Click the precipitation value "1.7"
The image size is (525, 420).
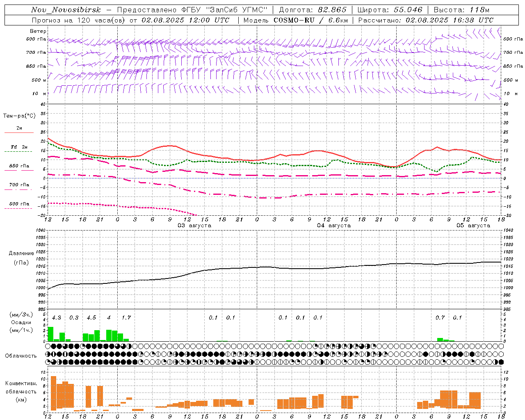point(126,317)
